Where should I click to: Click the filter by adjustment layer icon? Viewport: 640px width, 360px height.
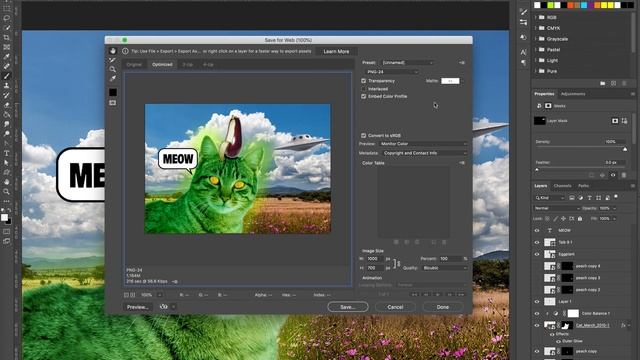pyautogui.click(x=580, y=198)
